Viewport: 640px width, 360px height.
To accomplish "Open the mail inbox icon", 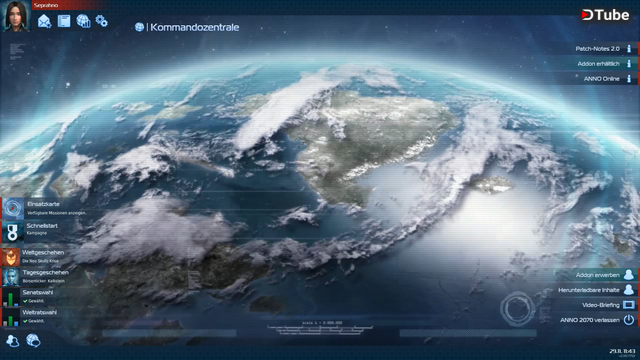I will 44,21.
